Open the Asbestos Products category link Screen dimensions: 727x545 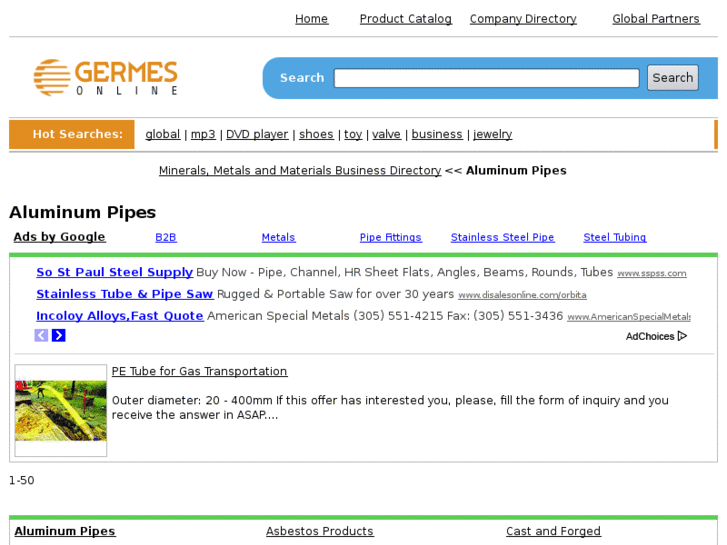click(319, 531)
